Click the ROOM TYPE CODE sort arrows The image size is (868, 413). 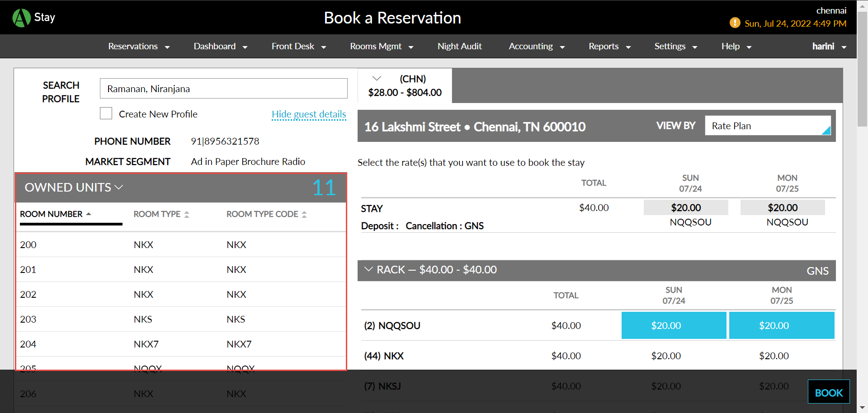tap(304, 214)
